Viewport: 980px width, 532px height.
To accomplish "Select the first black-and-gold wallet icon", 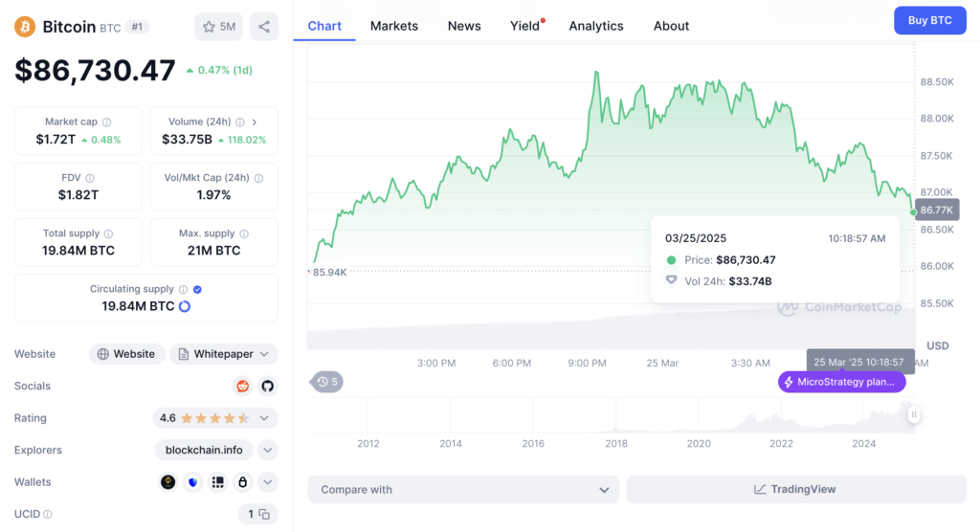I will click(x=167, y=482).
